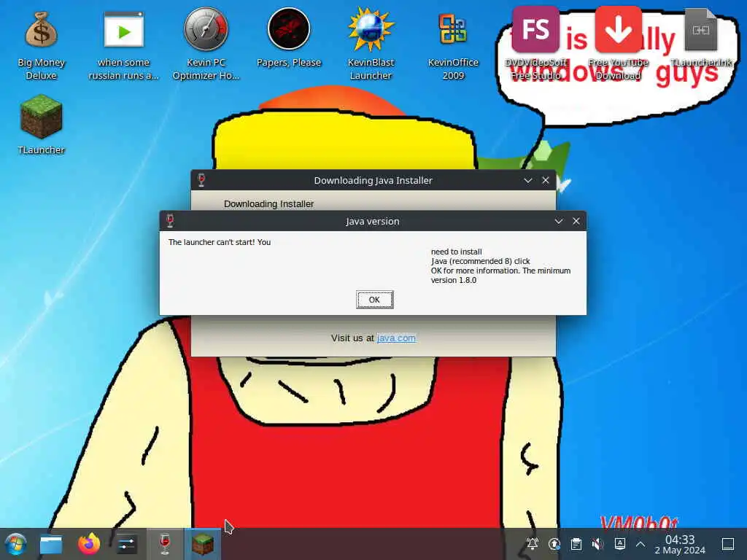Switch to TLauncher task in taskbar
Image resolution: width=747 pixels, height=560 pixels.
[x=203, y=544]
